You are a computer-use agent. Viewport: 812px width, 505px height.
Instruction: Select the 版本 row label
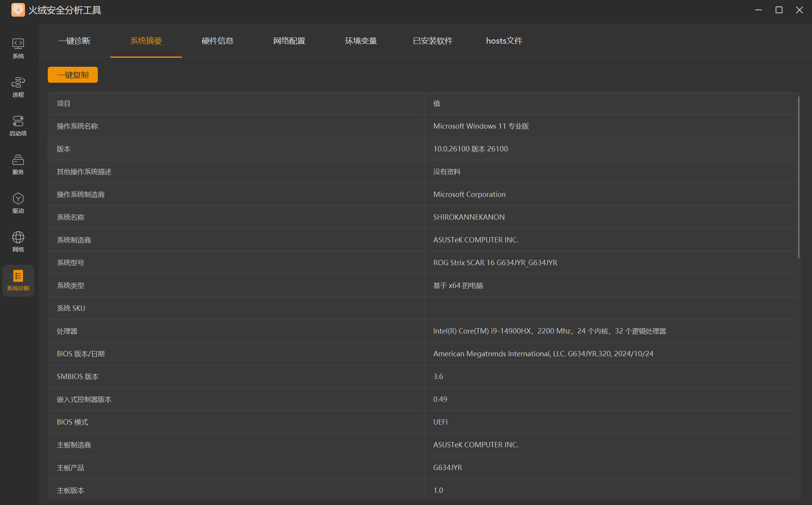[x=64, y=149]
